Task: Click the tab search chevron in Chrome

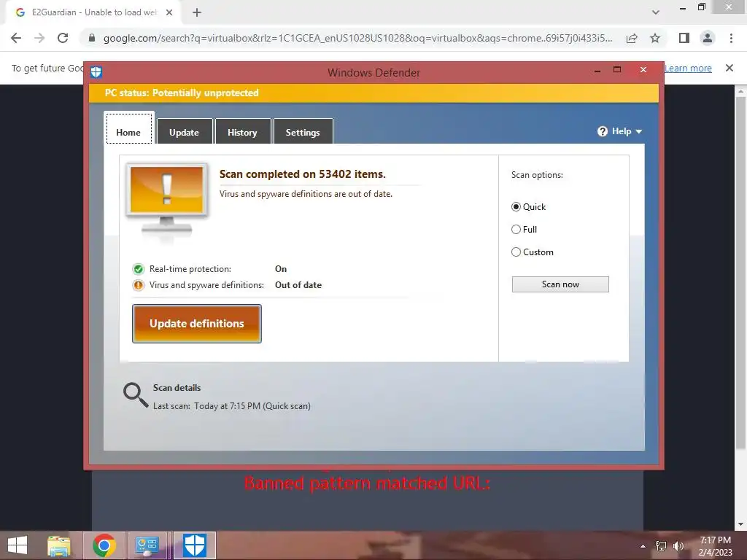Action: 656,12
